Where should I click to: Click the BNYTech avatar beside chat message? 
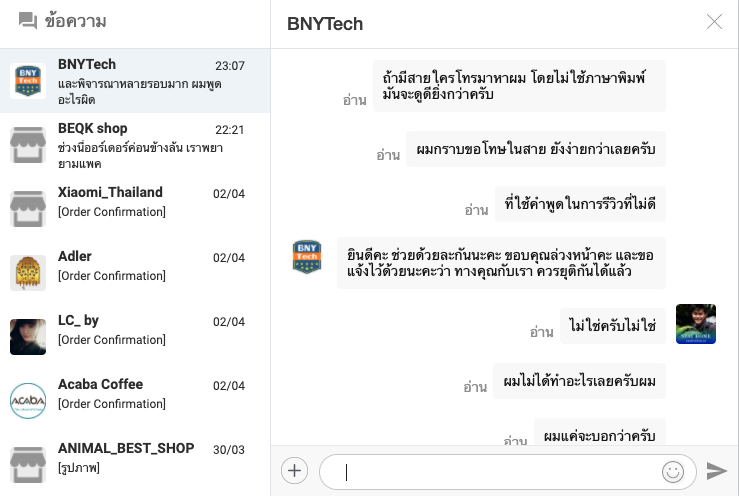coord(307,257)
